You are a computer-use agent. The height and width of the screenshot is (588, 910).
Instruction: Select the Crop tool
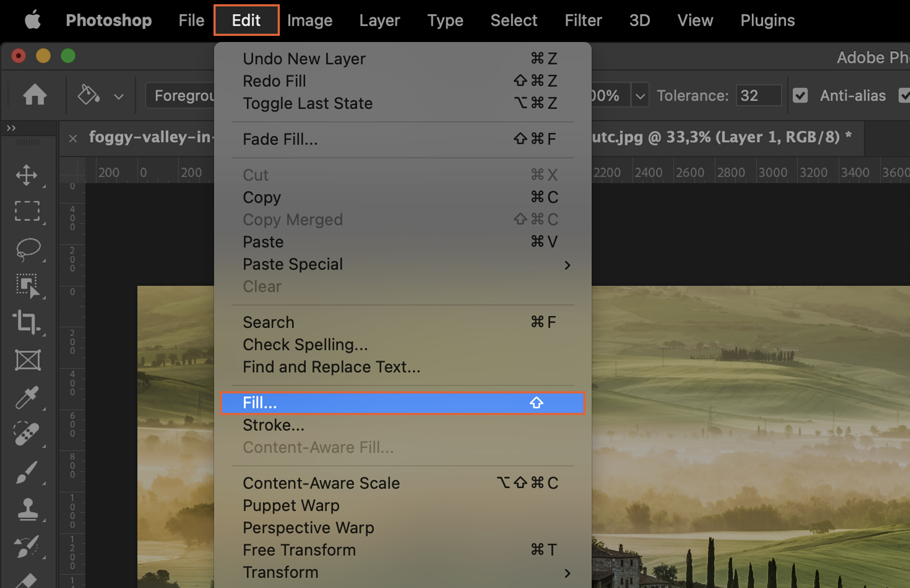tap(27, 322)
